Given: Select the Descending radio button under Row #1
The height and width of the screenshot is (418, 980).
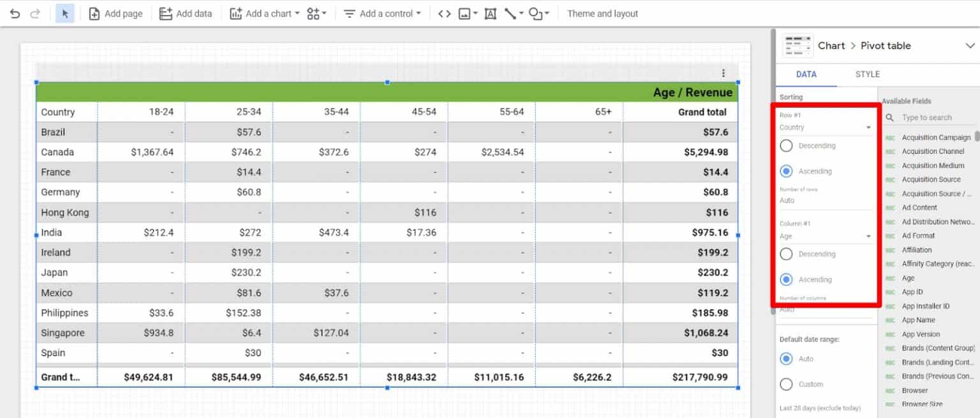Looking at the screenshot, I should click(x=786, y=146).
